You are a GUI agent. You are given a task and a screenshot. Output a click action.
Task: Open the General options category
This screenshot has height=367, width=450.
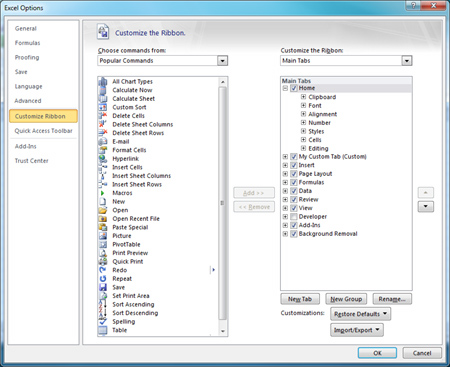click(x=26, y=29)
